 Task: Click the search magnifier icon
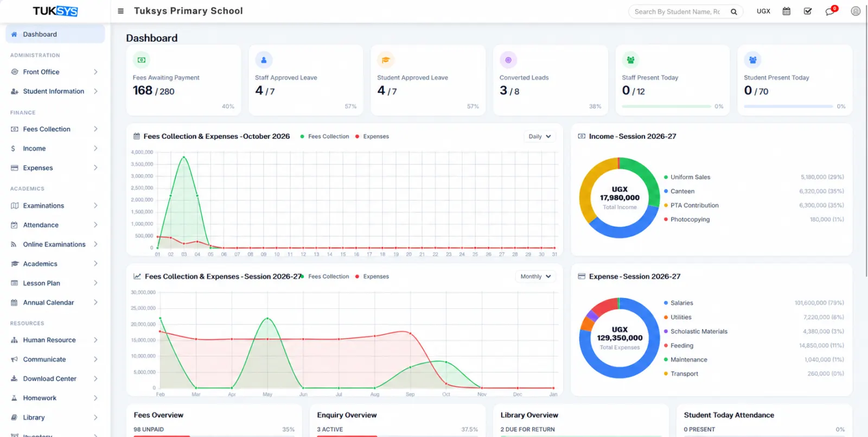click(x=733, y=11)
